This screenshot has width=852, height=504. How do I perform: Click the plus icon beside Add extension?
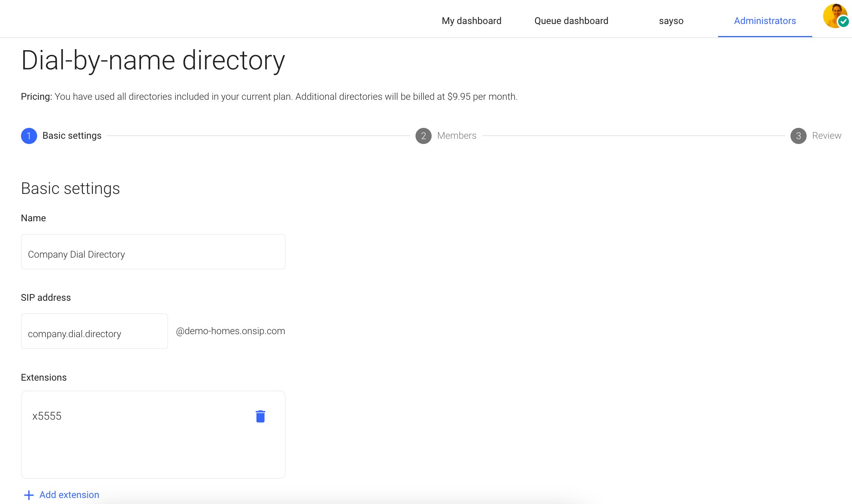click(x=28, y=495)
